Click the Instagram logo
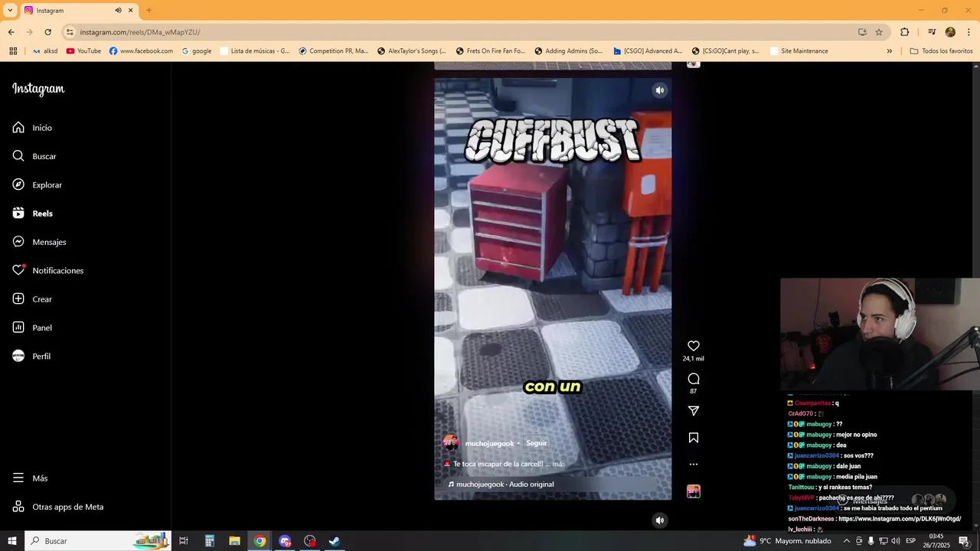 pyautogui.click(x=38, y=89)
